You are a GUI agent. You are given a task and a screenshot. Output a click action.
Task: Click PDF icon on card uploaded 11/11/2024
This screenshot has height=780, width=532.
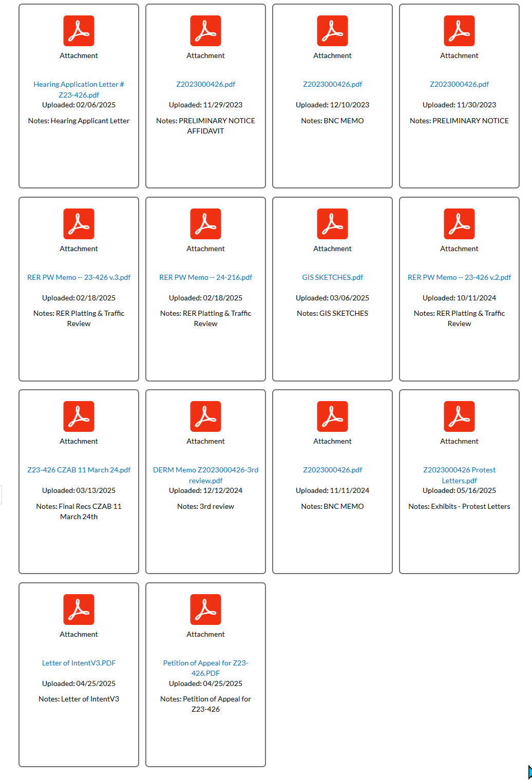[332, 416]
